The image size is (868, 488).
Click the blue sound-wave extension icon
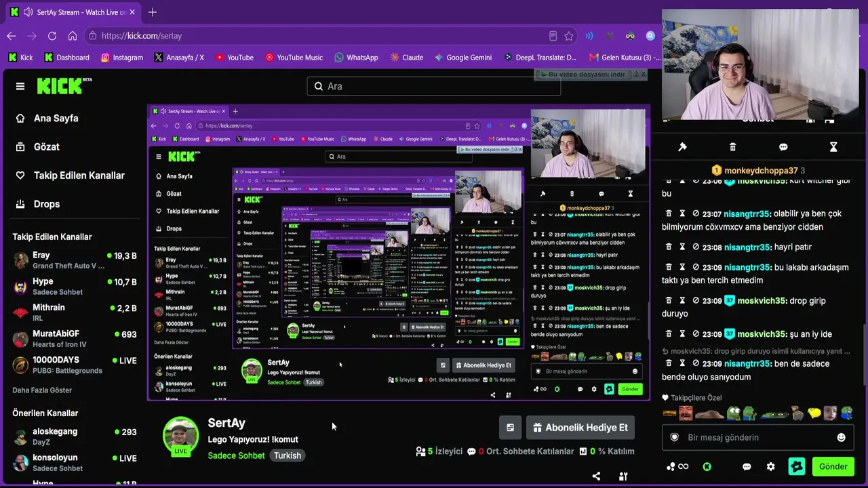589,36
